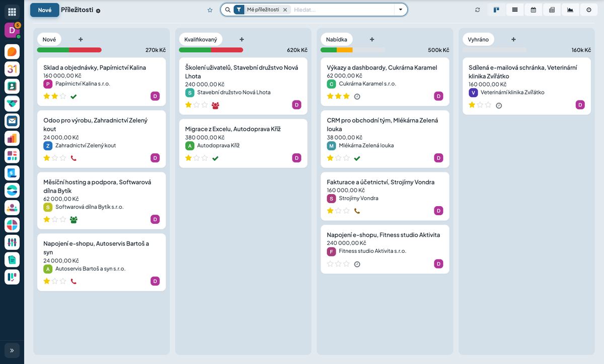604x364 pixels.
Task: Filter by red segment of Nové progress bar
Action: [85, 50]
